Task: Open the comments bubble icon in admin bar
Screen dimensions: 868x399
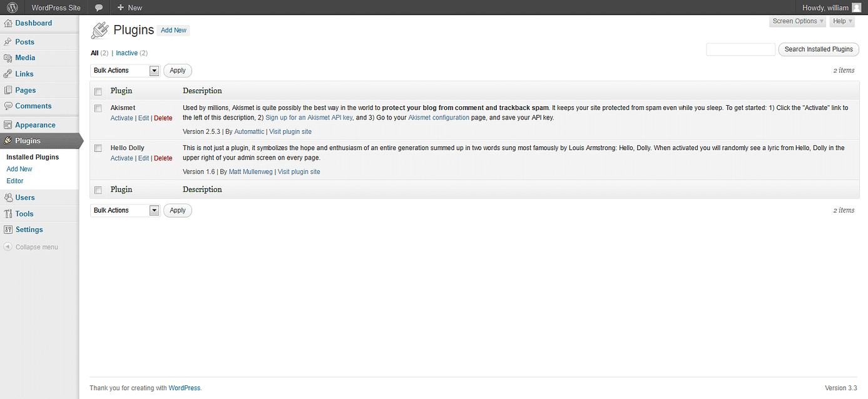Action: click(99, 8)
